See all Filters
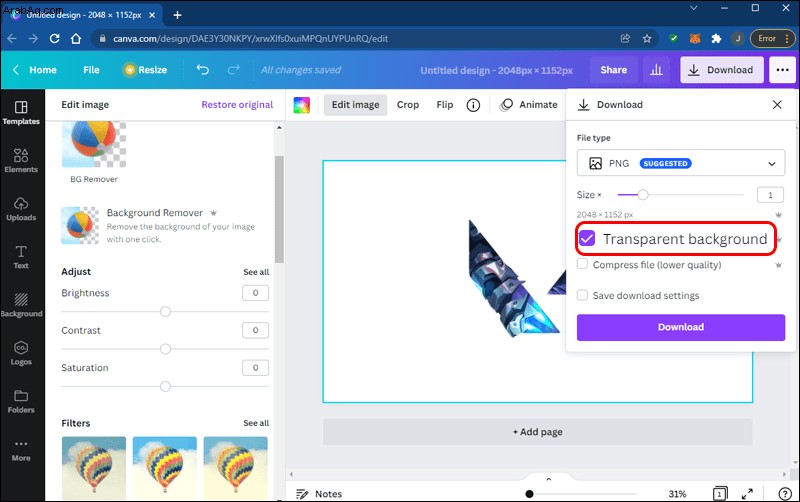This screenshot has width=800, height=502. [256, 423]
